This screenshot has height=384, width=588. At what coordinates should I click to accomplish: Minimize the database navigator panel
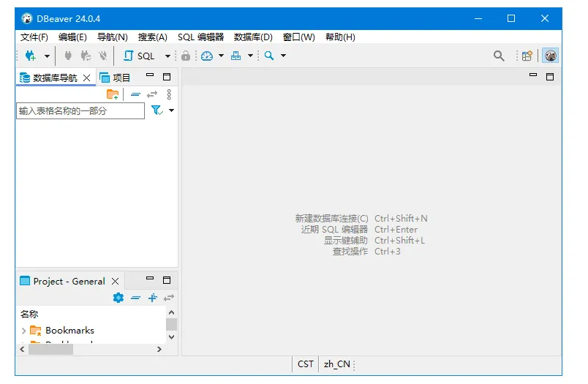click(x=150, y=75)
